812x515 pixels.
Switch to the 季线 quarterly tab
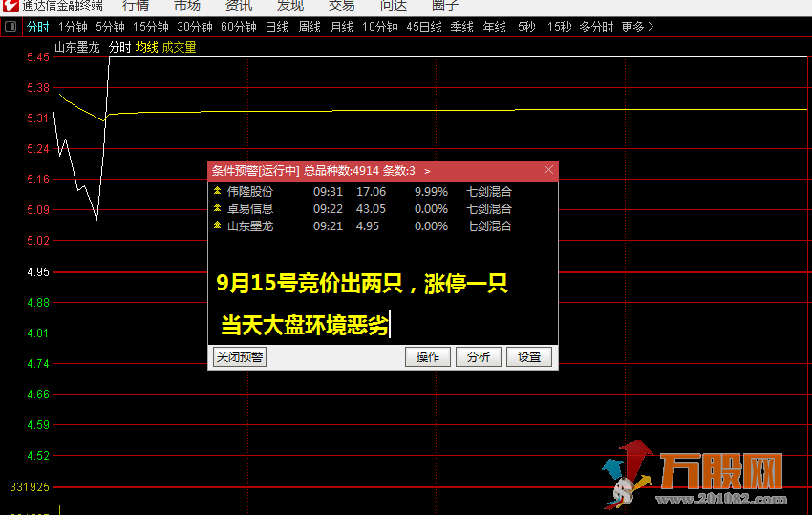tap(462, 27)
